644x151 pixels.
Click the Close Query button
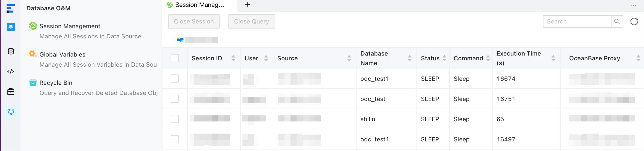point(251,21)
